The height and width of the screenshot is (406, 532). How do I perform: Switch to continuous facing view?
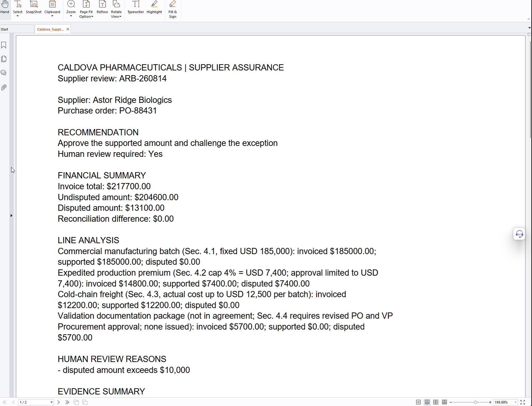coord(445,402)
